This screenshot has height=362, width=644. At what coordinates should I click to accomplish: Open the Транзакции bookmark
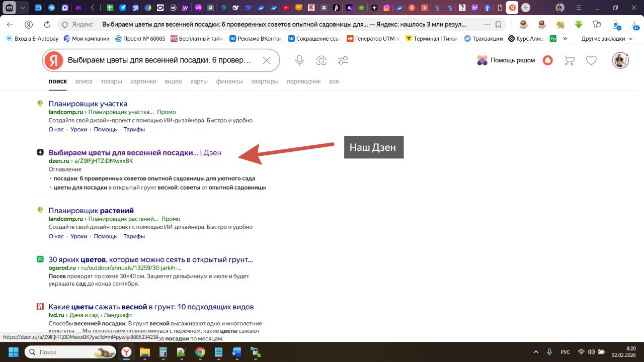tap(483, 39)
